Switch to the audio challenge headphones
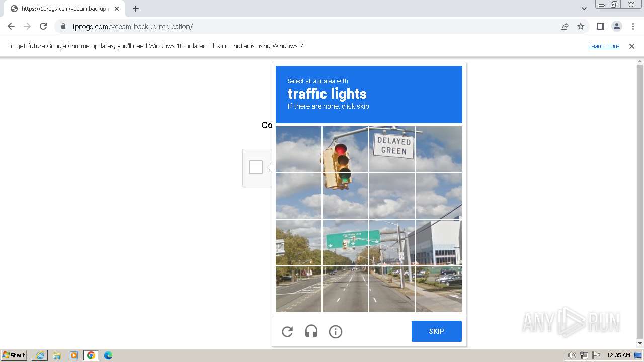This screenshot has width=644, height=362. pyautogui.click(x=311, y=332)
